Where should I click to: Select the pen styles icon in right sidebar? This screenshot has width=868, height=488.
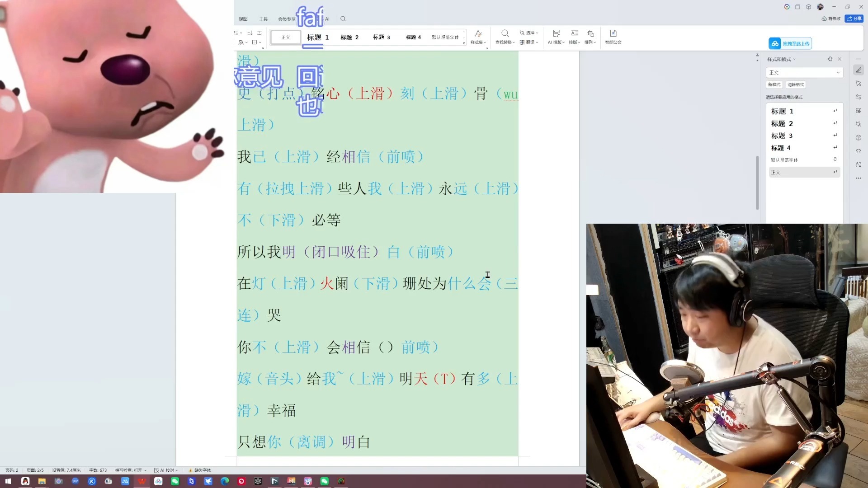point(859,70)
